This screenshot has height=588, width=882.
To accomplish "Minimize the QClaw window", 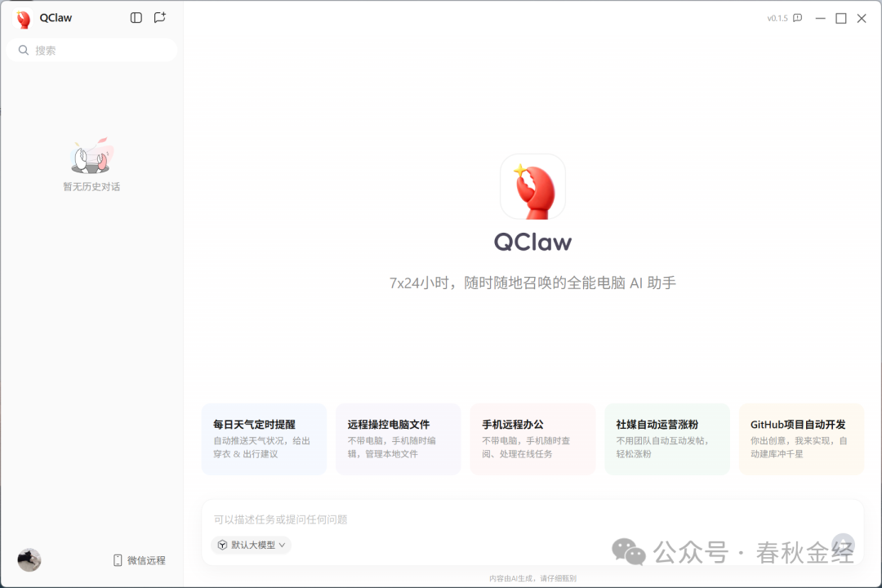I will click(820, 18).
